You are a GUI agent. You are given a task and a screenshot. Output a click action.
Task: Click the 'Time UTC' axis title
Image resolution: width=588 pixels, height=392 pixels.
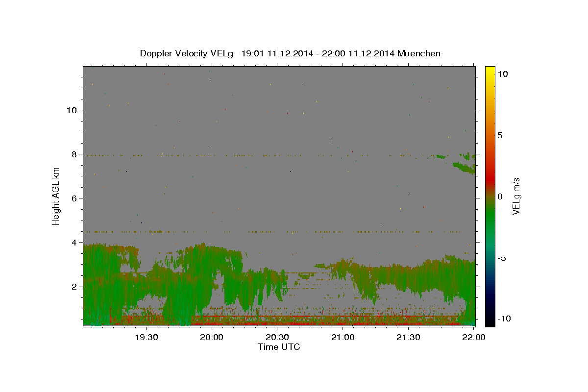coord(279,347)
